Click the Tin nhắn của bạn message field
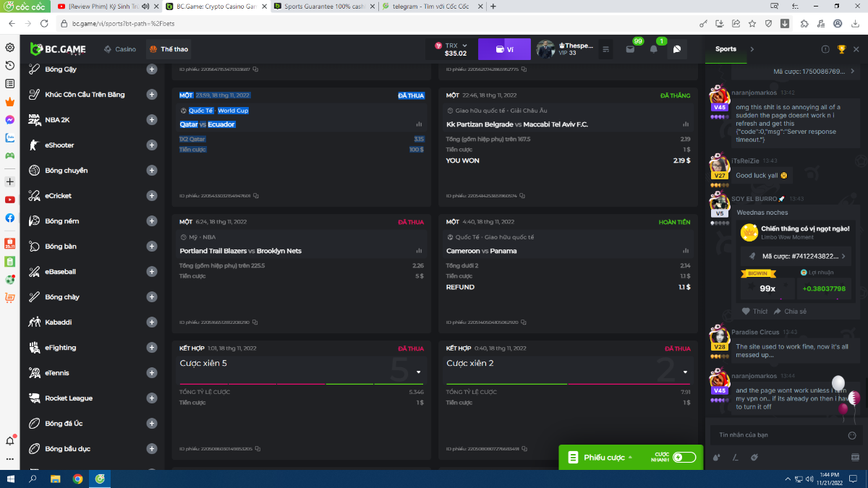The width and height of the screenshot is (868, 488). coord(774,435)
